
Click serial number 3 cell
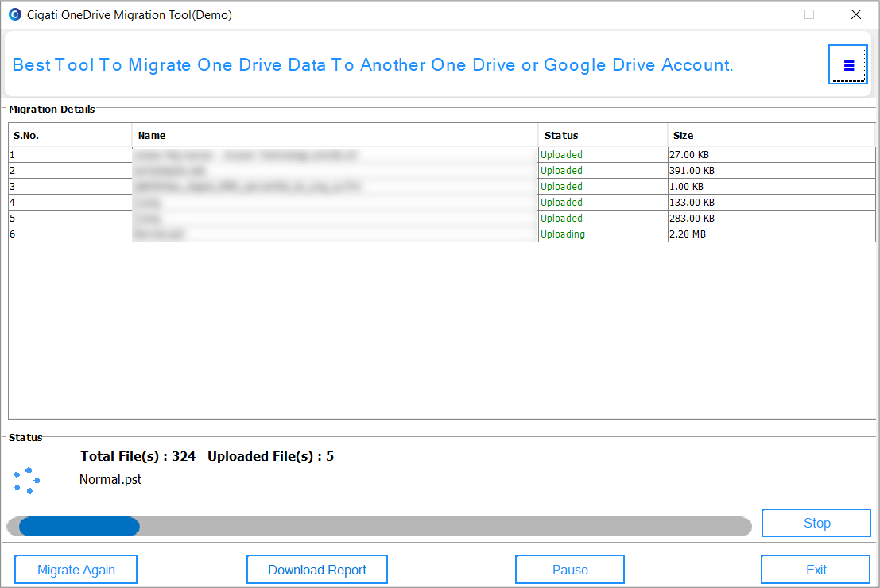click(x=70, y=186)
